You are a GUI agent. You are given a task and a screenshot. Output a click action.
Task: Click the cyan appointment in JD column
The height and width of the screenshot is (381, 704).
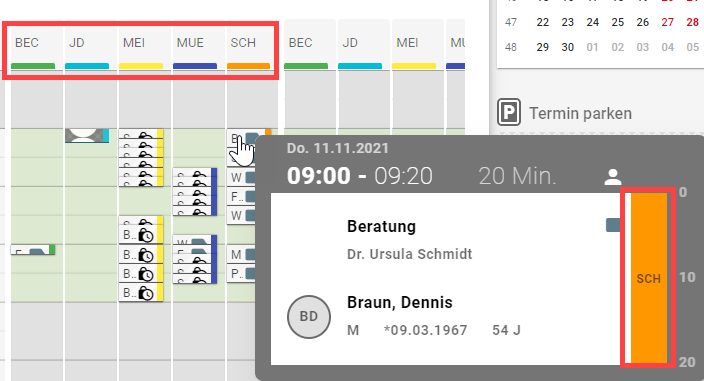[x=87, y=136]
